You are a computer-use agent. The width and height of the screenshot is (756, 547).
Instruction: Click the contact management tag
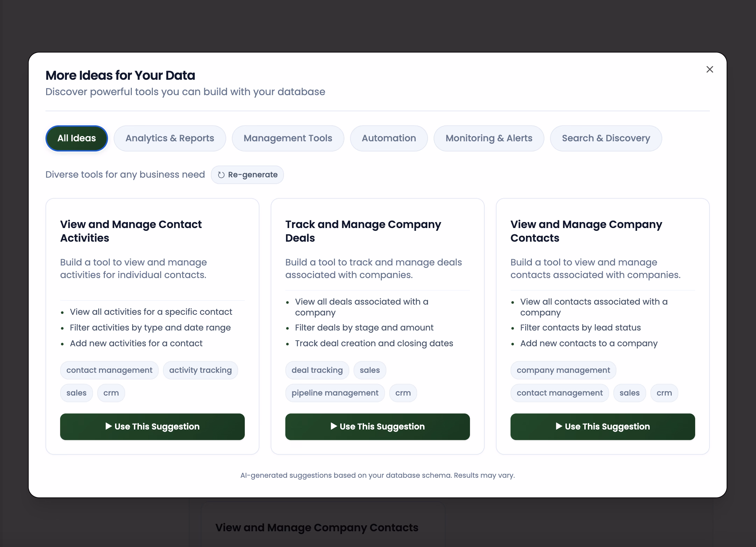tap(109, 370)
